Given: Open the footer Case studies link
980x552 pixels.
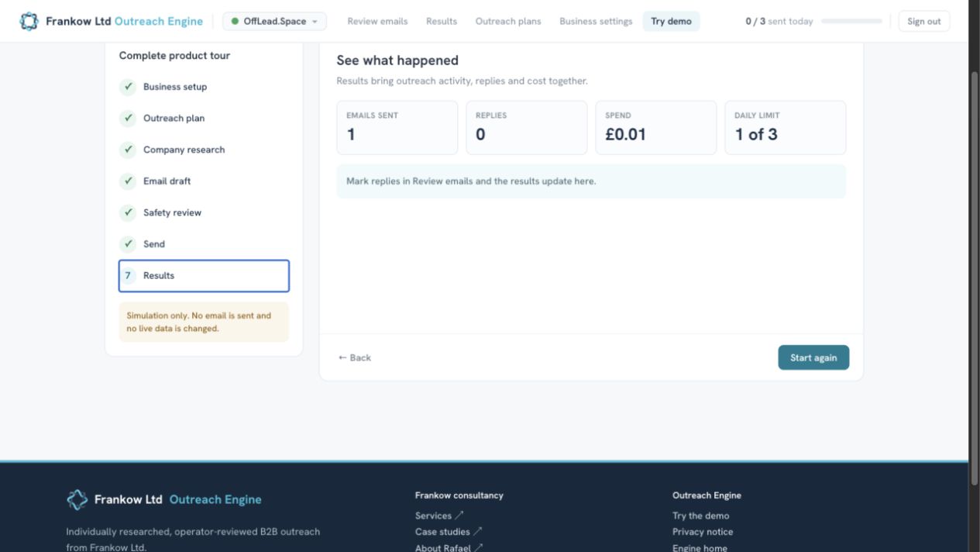Looking at the screenshot, I should pos(442,532).
